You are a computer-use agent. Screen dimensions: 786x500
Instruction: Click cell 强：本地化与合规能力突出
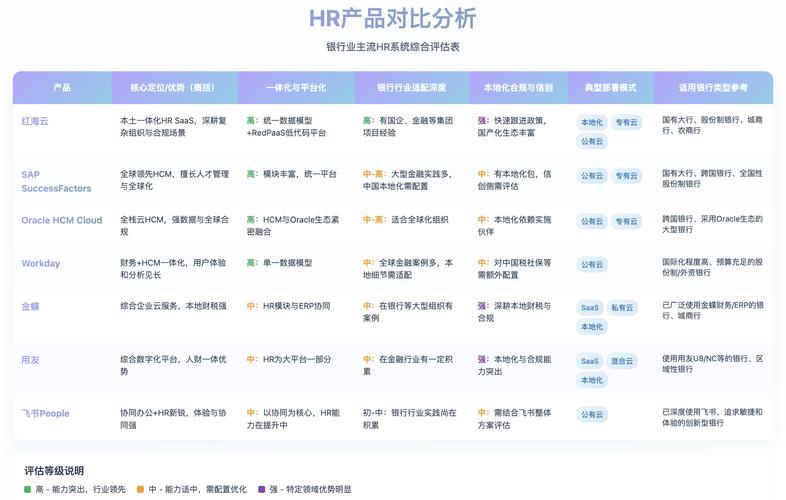tap(514, 365)
